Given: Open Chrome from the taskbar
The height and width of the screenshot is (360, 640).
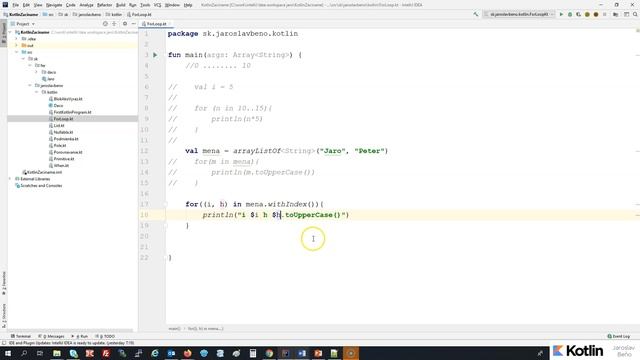Looking at the screenshot, I should (x=269, y=353).
